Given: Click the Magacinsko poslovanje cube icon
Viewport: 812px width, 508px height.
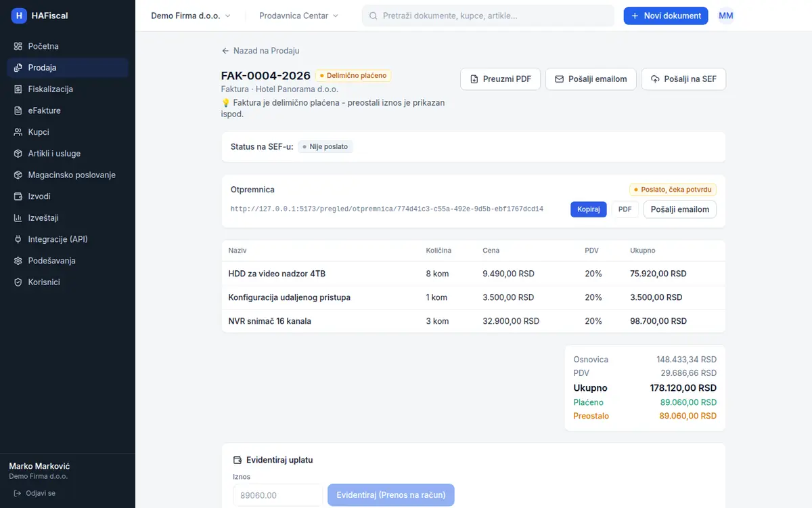Looking at the screenshot, I should pos(18,175).
